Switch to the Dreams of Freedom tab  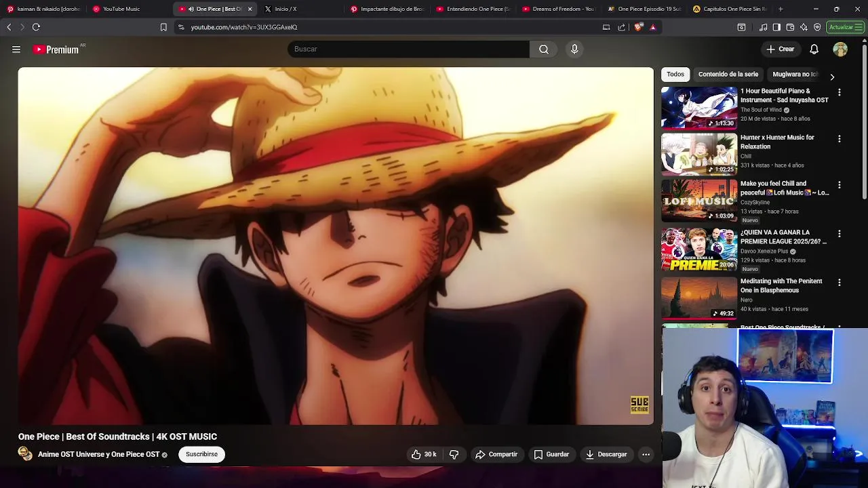point(558,9)
